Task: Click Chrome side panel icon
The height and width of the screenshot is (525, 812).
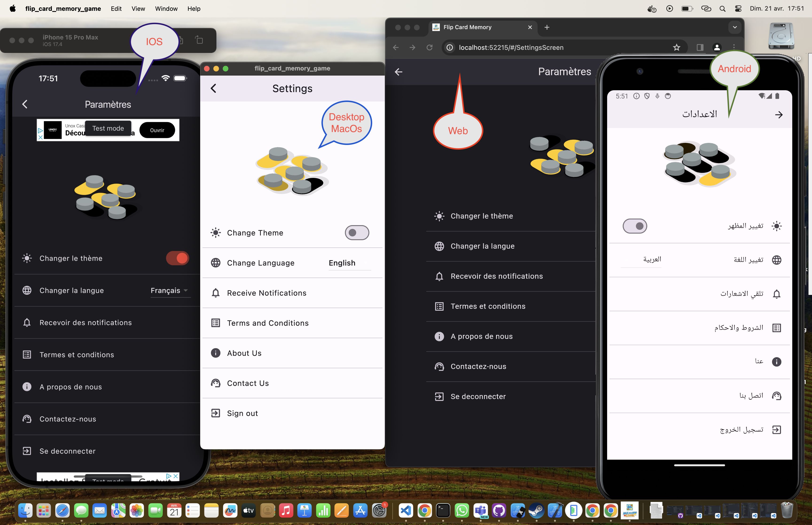Action: [x=700, y=47]
